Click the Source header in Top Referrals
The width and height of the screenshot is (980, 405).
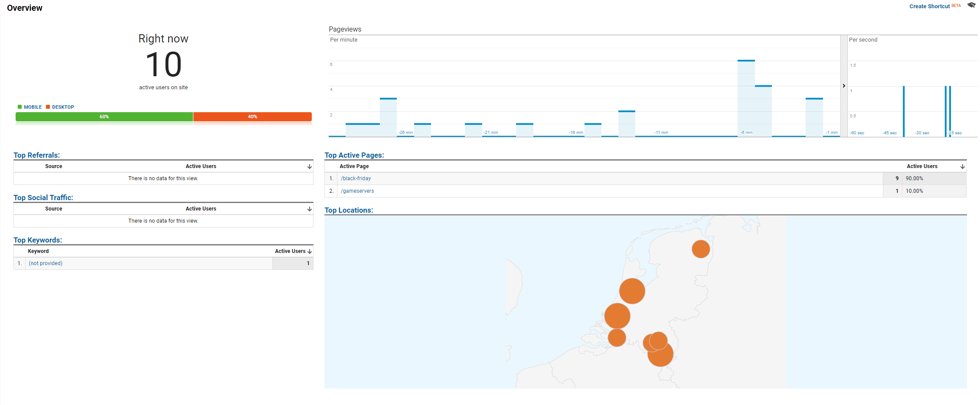tap(53, 166)
